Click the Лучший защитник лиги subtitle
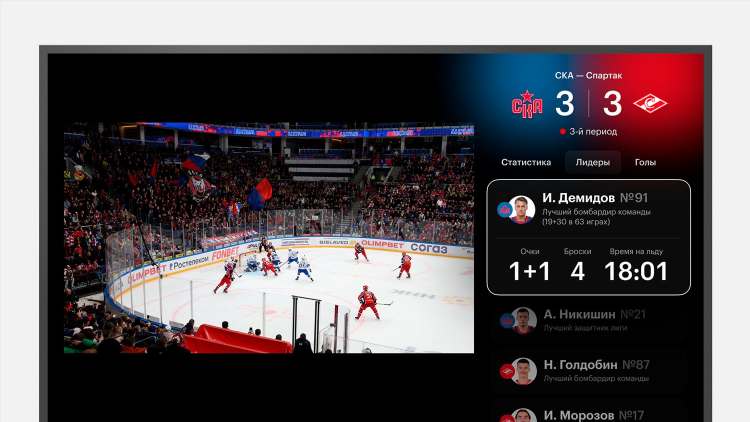This screenshot has width=750, height=422. click(x=585, y=328)
